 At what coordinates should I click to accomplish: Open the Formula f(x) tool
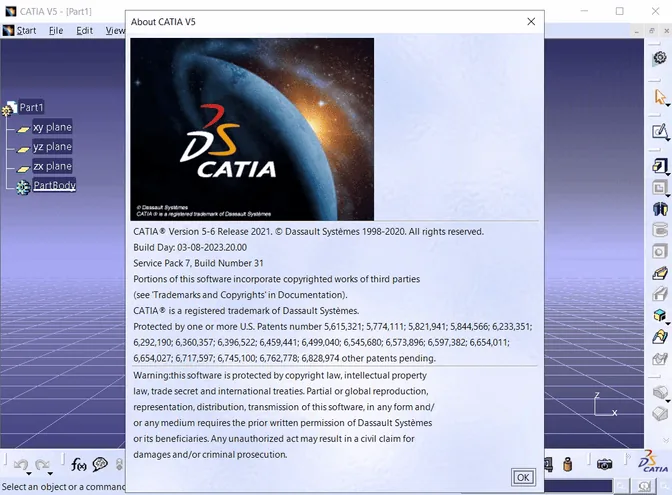[x=78, y=464]
